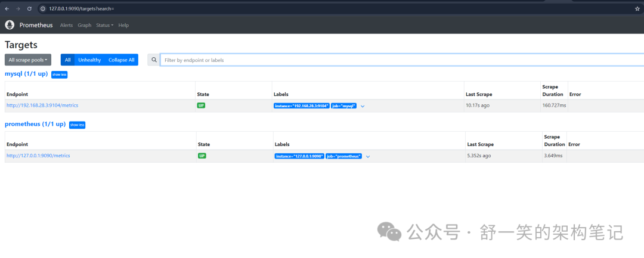This screenshot has height=258, width=644.
Task: Click the browser back arrow
Action: [7, 8]
